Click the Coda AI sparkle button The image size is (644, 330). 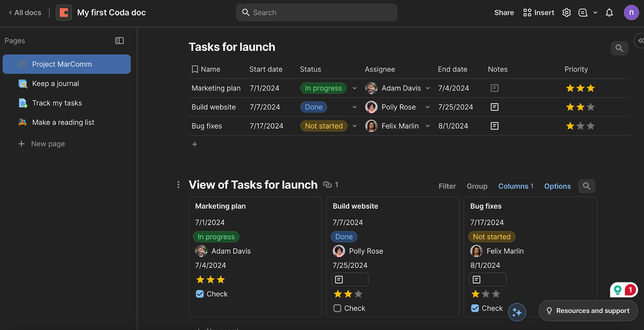click(517, 312)
